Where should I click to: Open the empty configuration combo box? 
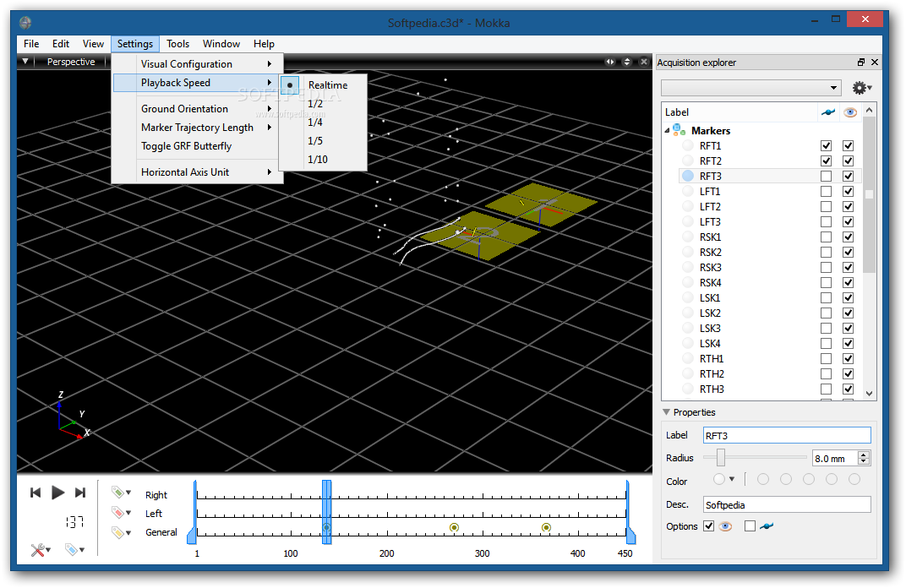751,88
